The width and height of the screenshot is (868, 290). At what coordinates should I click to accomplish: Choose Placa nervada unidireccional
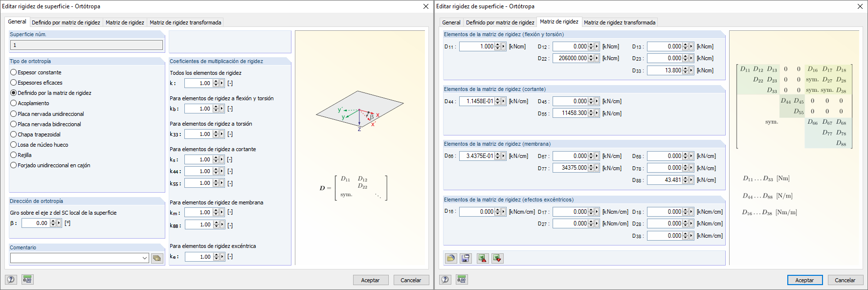[x=47, y=114]
